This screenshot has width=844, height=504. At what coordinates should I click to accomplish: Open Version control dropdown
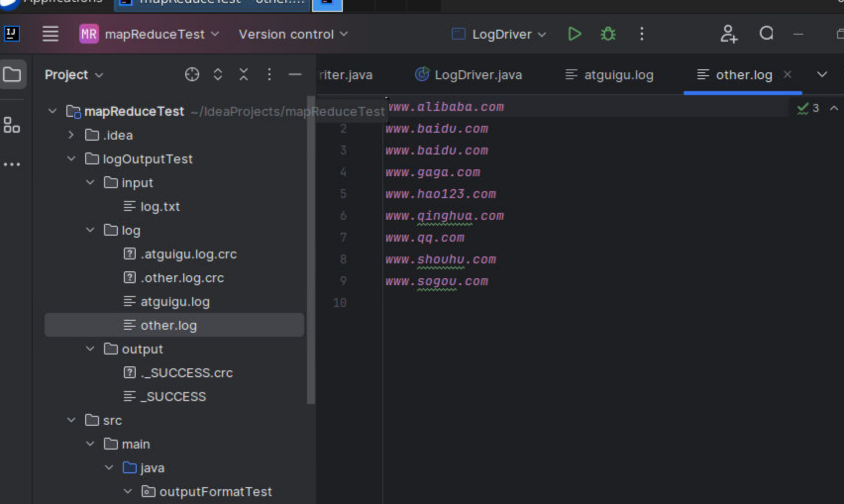[293, 34]
